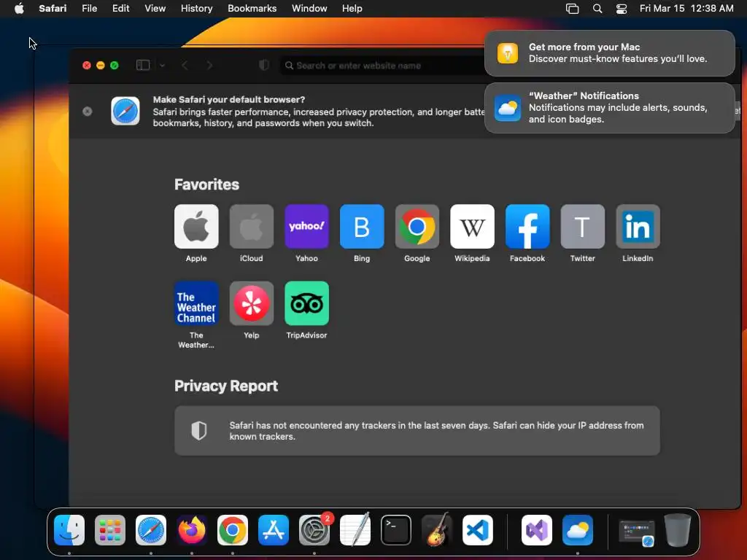The height and width of the screenshot is (560, 747).
Task: Open the Edit menu
Action: click(121, 9)
